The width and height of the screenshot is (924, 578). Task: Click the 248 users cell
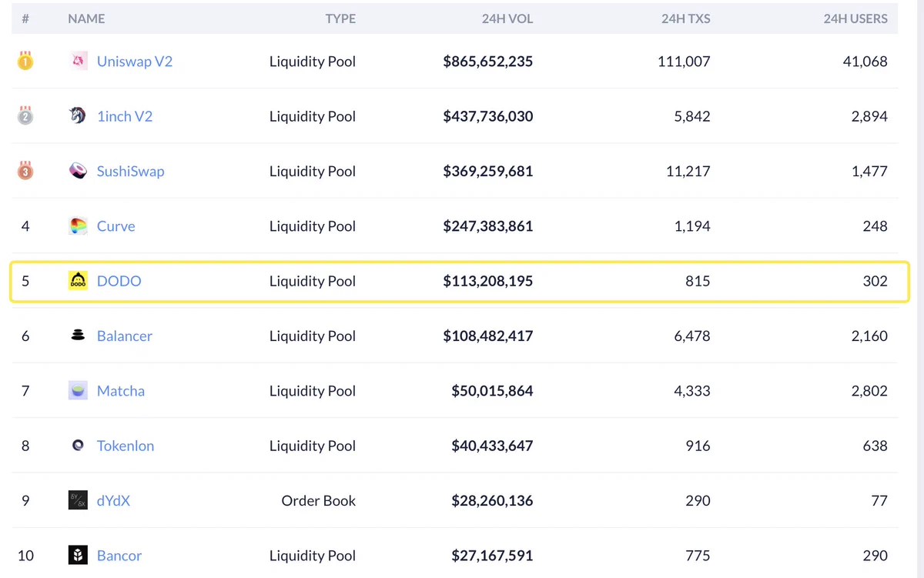point(875,226)
